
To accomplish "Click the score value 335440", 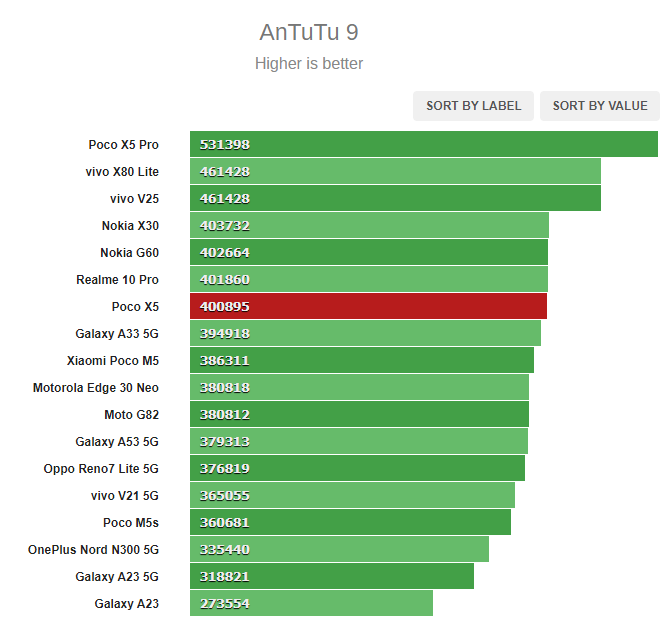I will coord(225,550).
